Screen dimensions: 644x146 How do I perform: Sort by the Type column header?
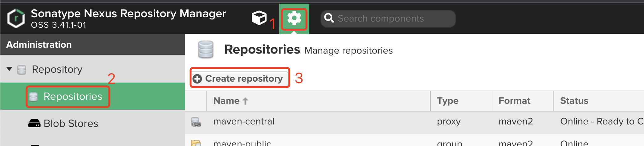tap(461, 101)
